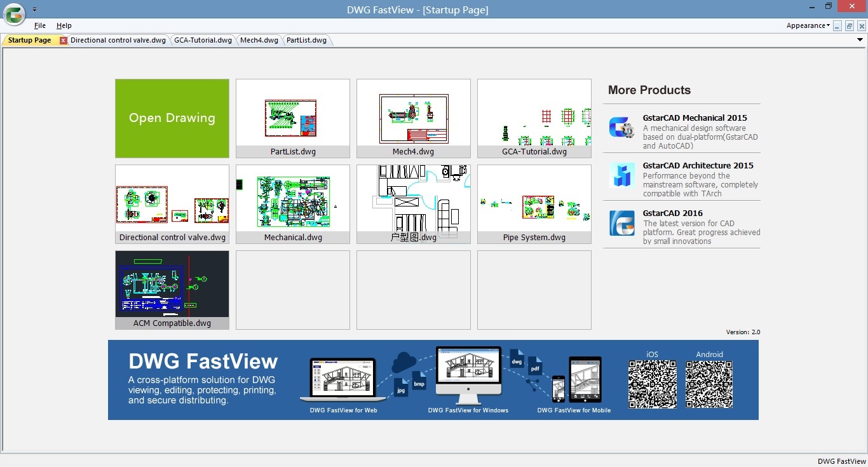The image size is (868, 467).
Task: Open the ACM Compatible.dwg thumbnail
Action: tap(172, 290)
